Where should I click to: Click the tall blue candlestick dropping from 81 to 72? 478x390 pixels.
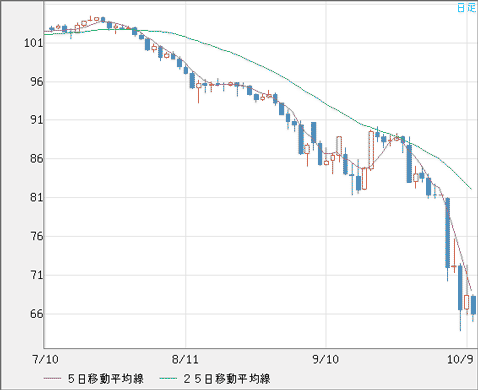(447, 233)
